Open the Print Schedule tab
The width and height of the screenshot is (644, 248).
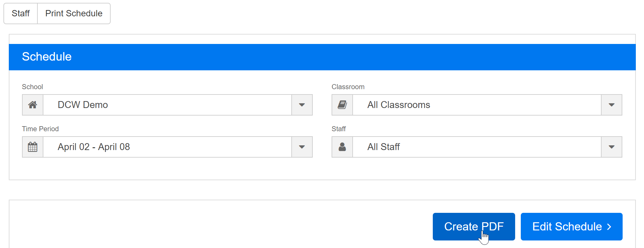click(x=74, y=13)
